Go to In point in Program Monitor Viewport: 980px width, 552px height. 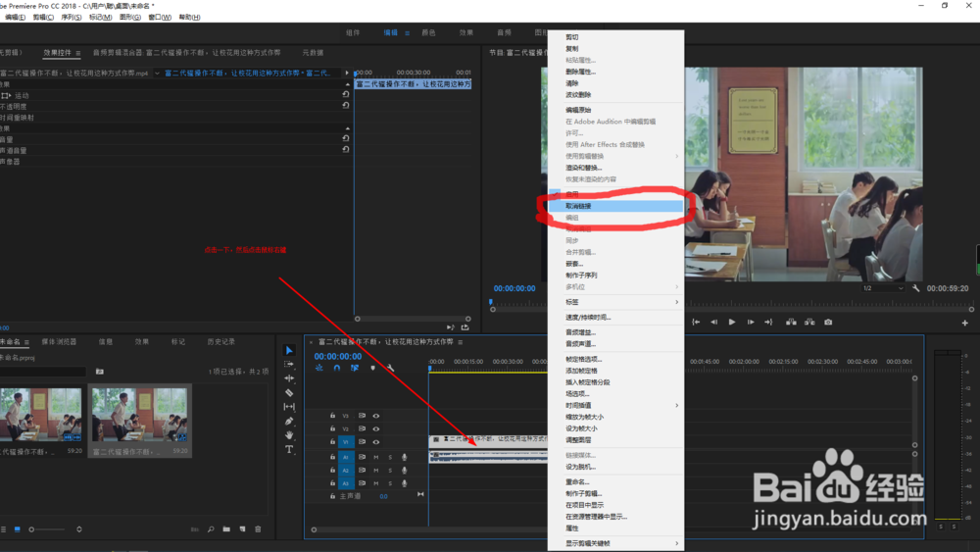pyautogui.click(x=696, y=322)
